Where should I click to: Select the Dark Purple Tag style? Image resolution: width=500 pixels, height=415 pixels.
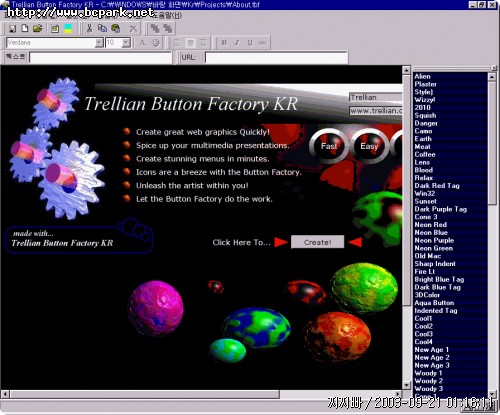(440, 209)
